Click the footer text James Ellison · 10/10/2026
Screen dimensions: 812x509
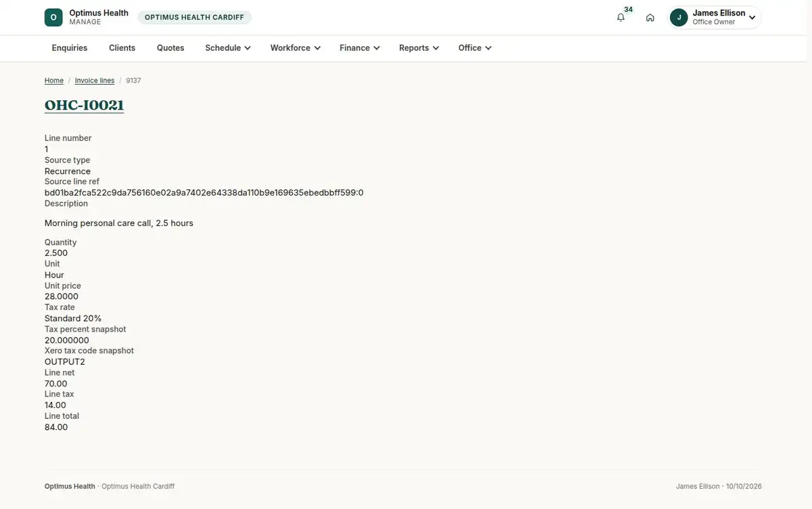pos(719,487)
